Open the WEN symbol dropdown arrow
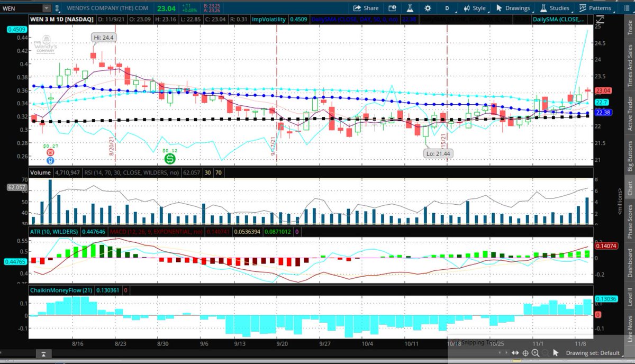This screenshot has width=635, height=364. 47,8
